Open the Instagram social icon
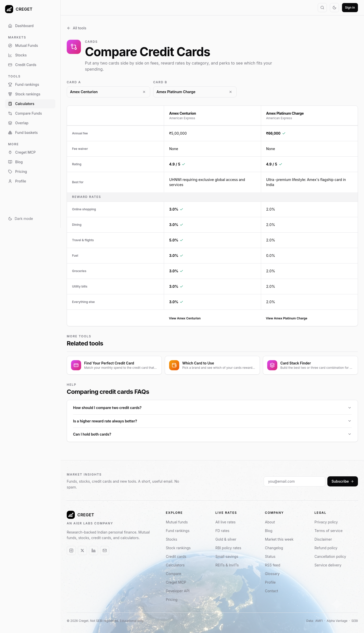Viewport: 364px width, 633px height. click(x=71, y=550)
